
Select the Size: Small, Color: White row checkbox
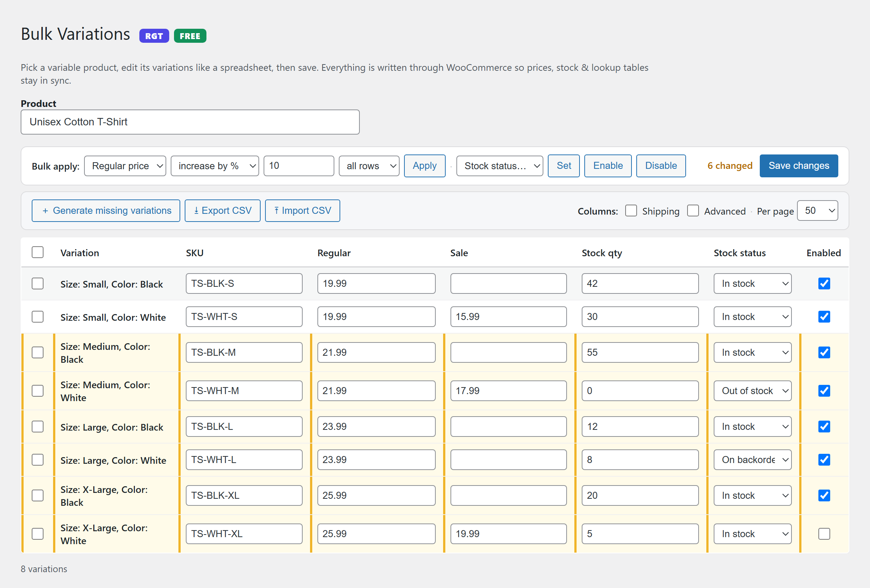(38, 317)
